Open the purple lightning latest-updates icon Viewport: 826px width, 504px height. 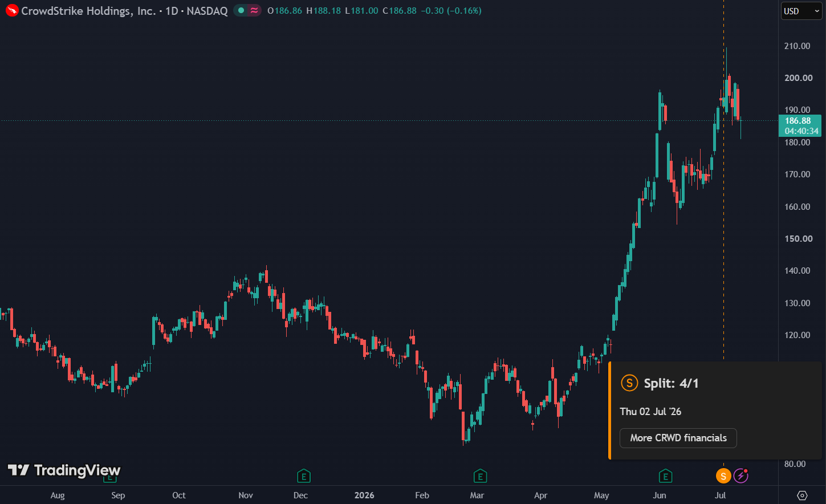[740, 475]
